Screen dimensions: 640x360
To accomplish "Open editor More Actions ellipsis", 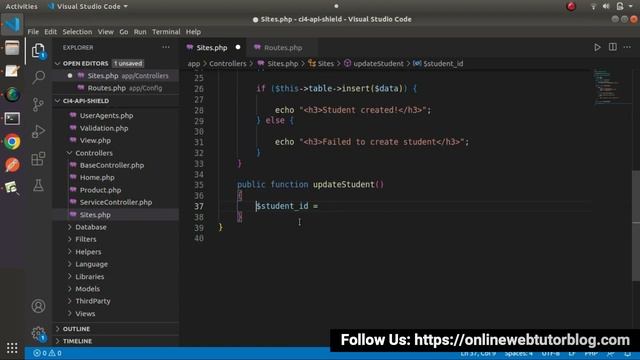I will point(627,47).
